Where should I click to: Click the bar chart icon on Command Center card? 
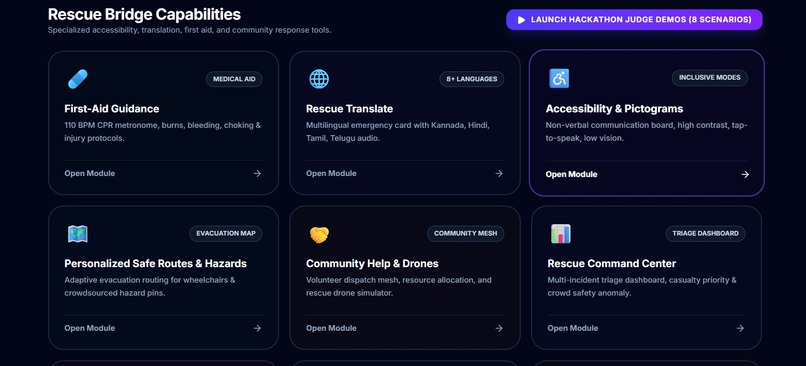point(560,234)
